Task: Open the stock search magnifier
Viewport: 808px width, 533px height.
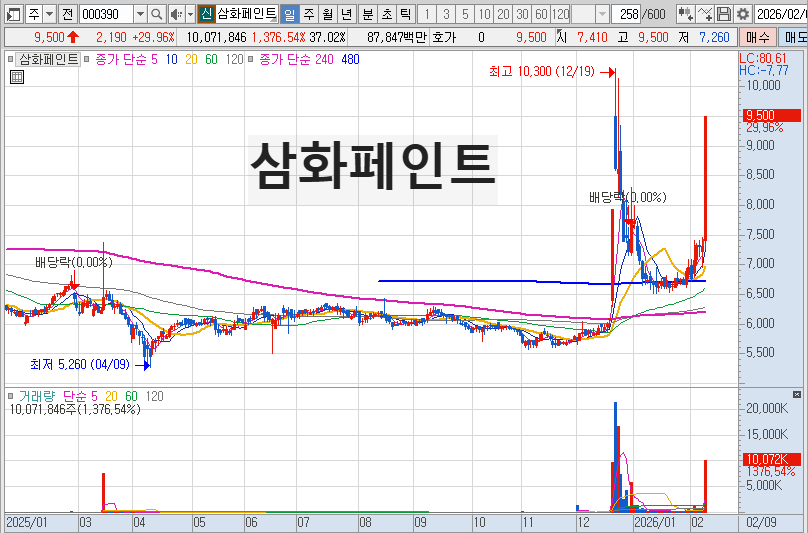Action: tap(157, 14)
